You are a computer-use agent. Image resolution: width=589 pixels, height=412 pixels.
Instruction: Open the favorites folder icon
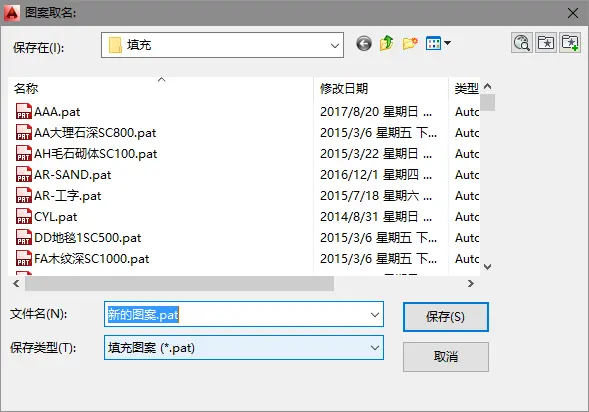coord(546,43)
